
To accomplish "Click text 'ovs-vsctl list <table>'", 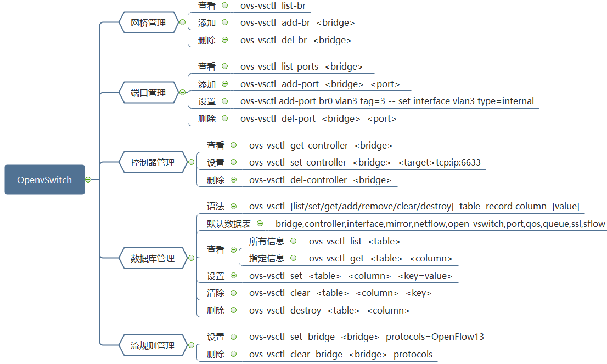I will (355, 241).
